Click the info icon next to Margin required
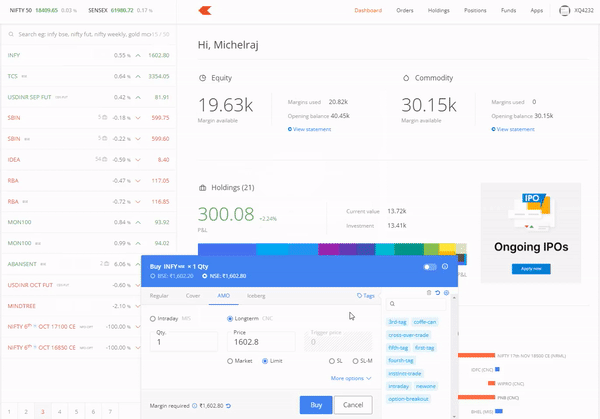This screenshot has width=600, height=419. 194,406
